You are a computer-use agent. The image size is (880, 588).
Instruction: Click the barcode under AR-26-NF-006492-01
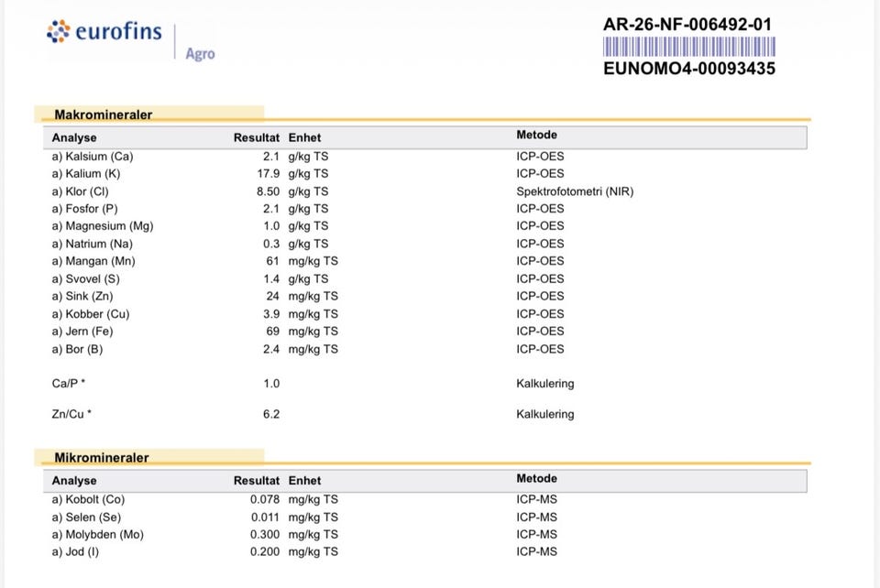click(689, 47)
